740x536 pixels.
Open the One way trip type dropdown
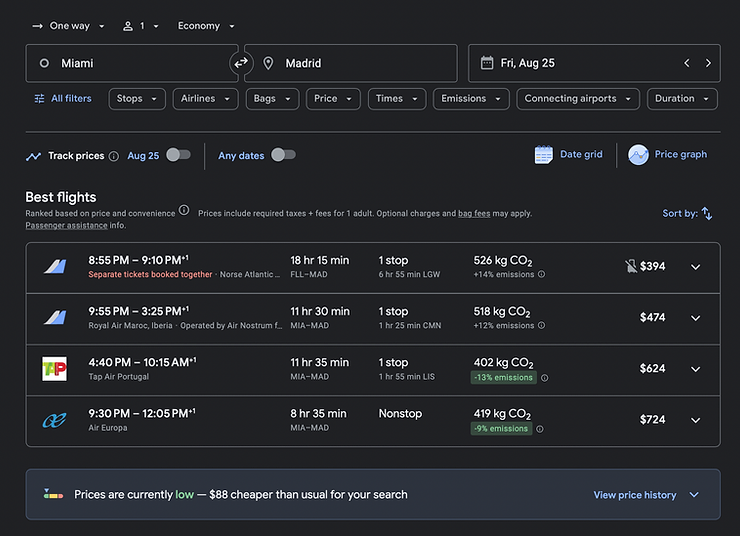pyautogui.click(x=68, y=26)
